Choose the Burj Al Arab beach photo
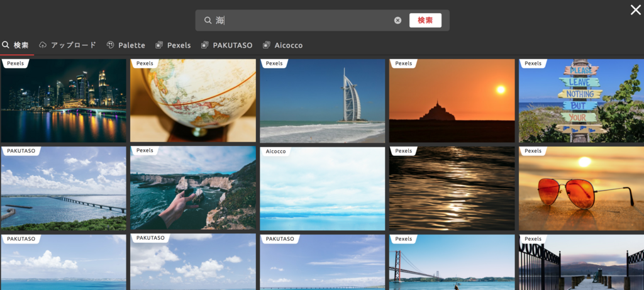Screen dimensions: 644x290 pos(323,101)
